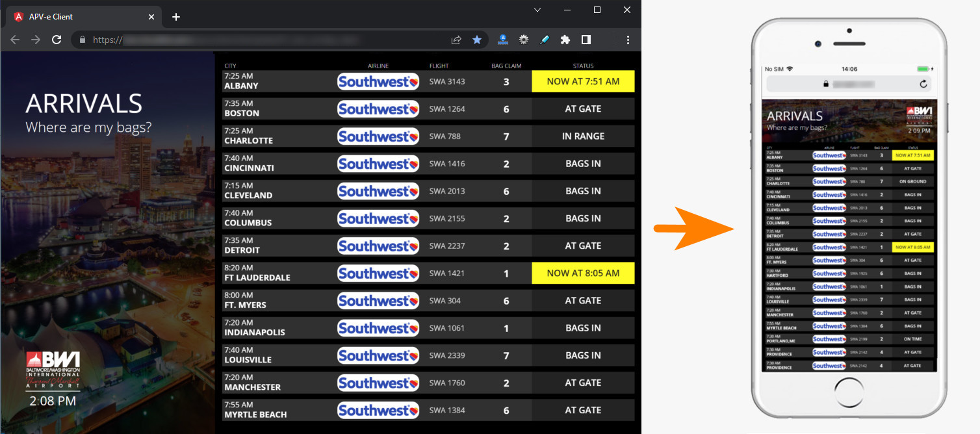The image size is (980, 434).
Task: Tap the '14:06' time on the phone
Action: 849,69
